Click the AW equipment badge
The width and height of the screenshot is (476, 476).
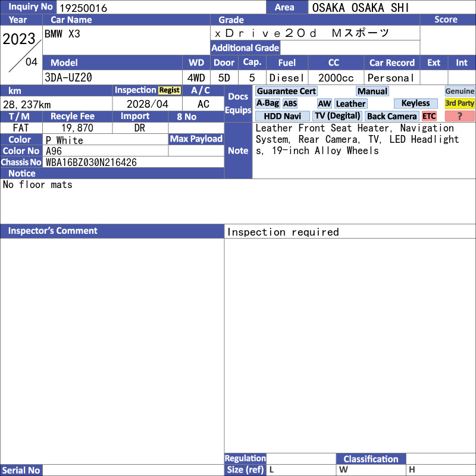point(324,104)
